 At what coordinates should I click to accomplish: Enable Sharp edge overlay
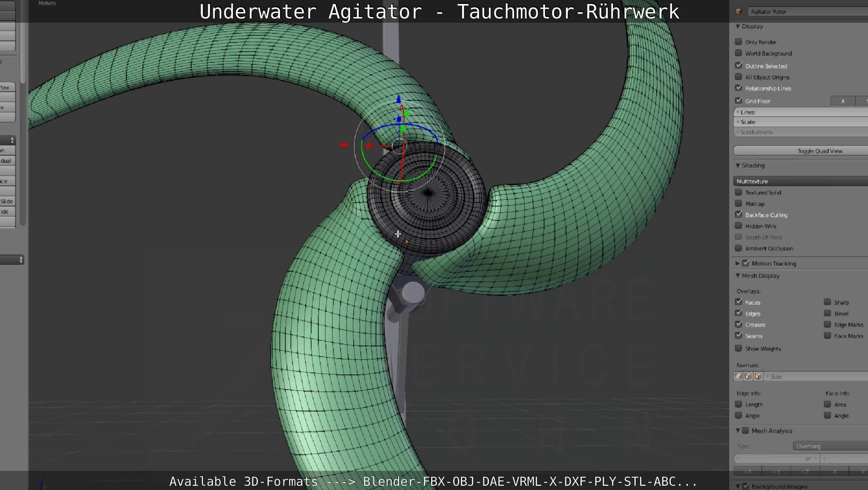[x=828, y=302]
